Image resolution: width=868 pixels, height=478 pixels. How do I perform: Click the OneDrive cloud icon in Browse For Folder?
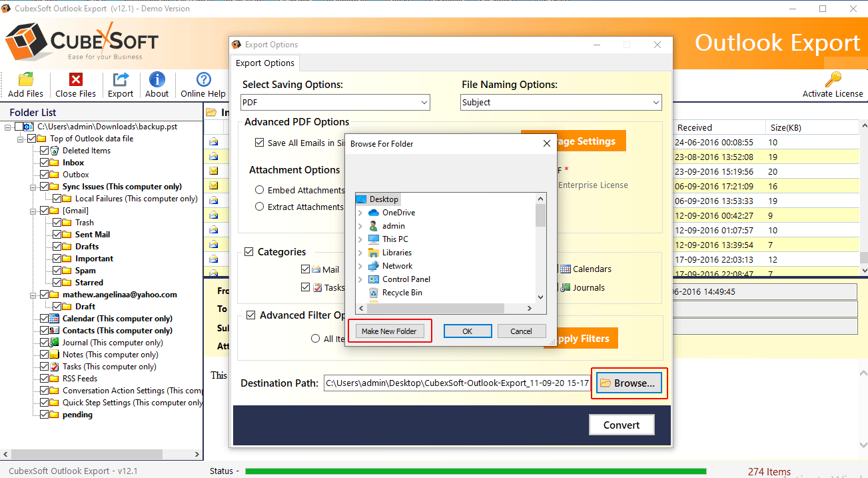(x=374, y=213)
